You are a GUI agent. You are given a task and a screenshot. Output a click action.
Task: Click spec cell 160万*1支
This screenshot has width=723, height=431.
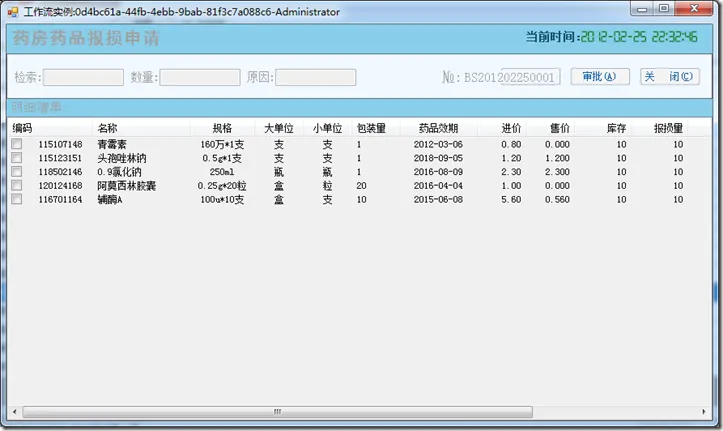222,144
